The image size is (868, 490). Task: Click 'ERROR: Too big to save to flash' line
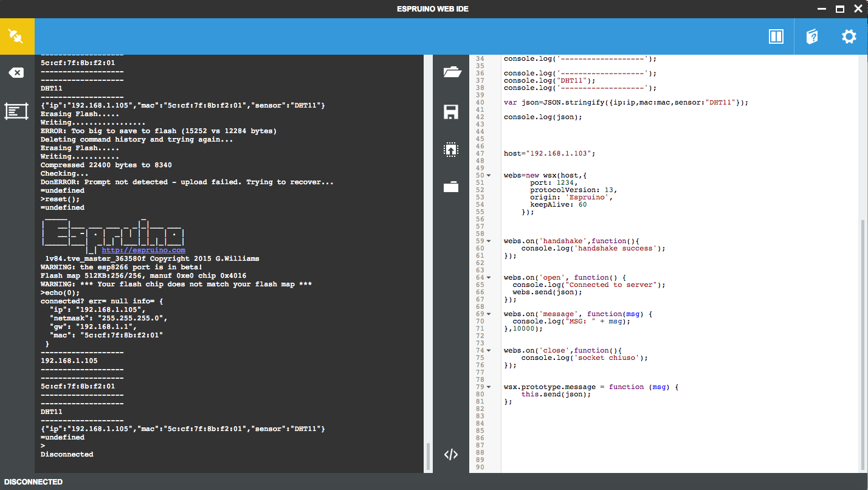pos(159,131)
